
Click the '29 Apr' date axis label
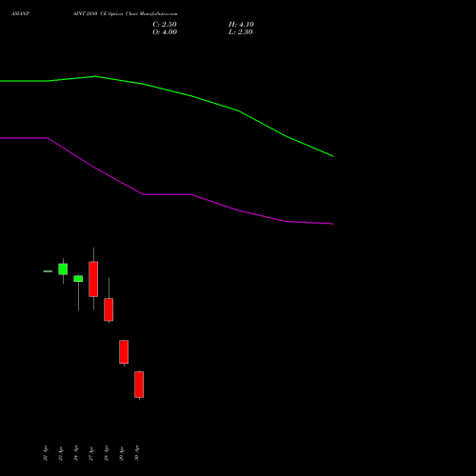[122, 453]
